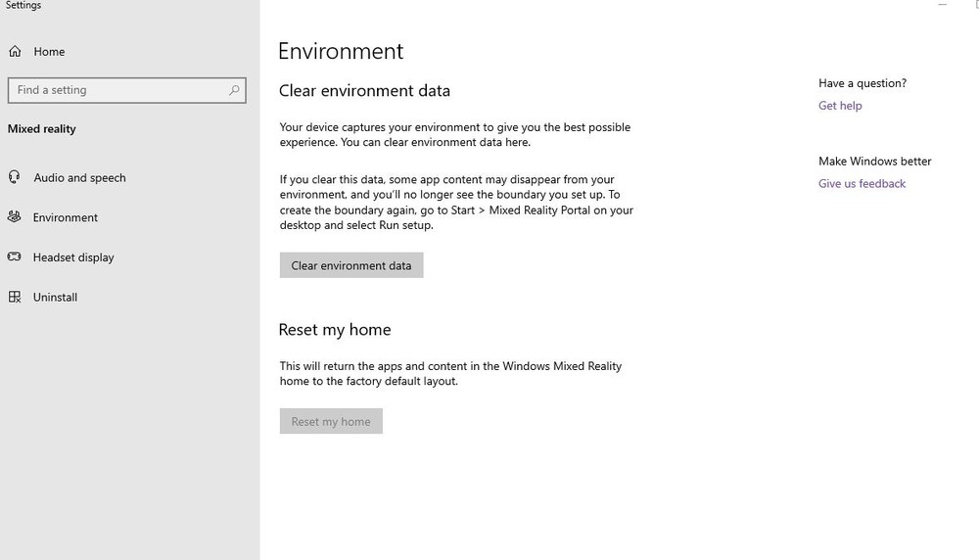Select Environment text in the sidebar
The height and width of the screenshot is (560, 979).
[x=66, y=217]
